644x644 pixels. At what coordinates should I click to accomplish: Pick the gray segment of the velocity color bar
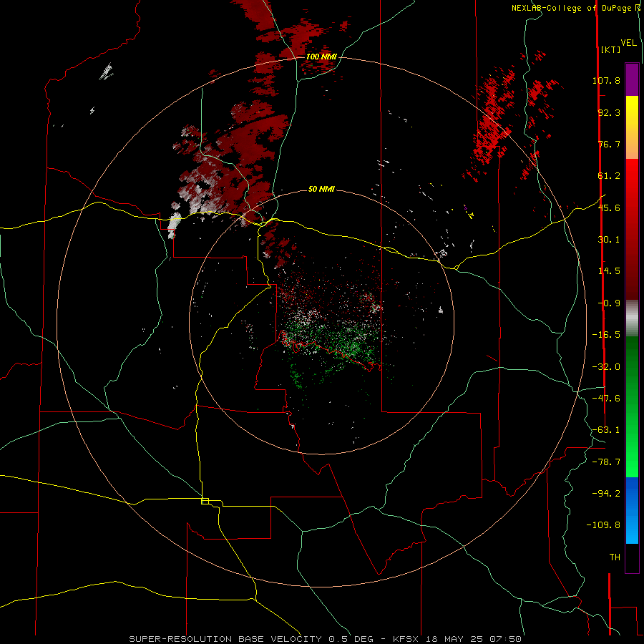[632, 318]
